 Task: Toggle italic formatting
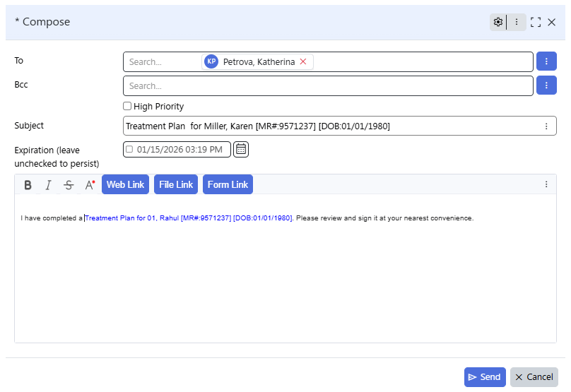coord(48,185)
